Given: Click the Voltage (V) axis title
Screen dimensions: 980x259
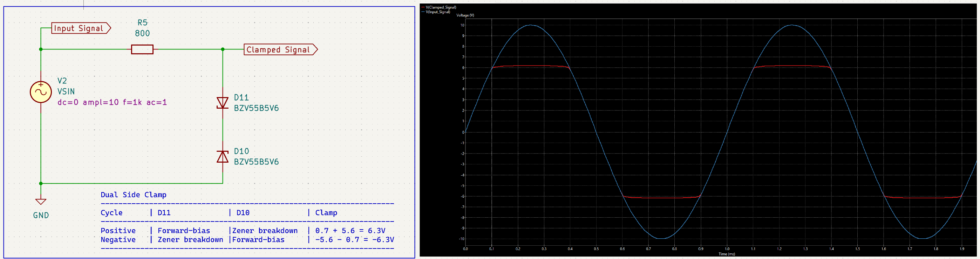Looking at the screenshot, I should 465,15.
